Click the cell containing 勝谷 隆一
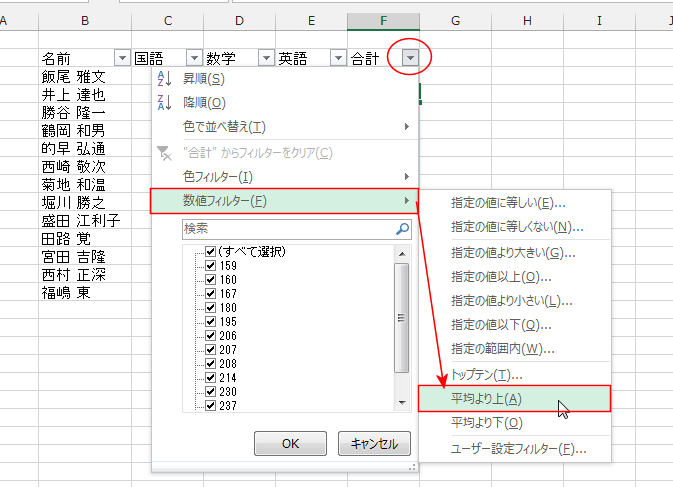The image size is (673, 487). 85,113
